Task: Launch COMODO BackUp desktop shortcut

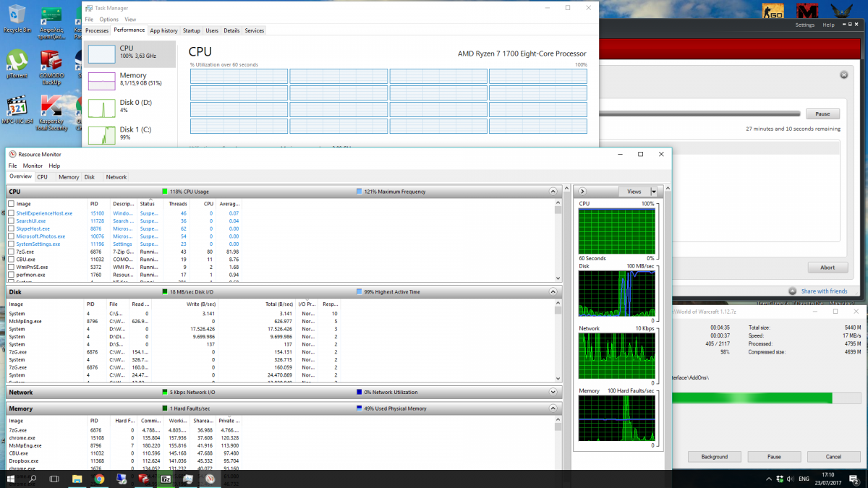Action: click(x=51, y=66)
